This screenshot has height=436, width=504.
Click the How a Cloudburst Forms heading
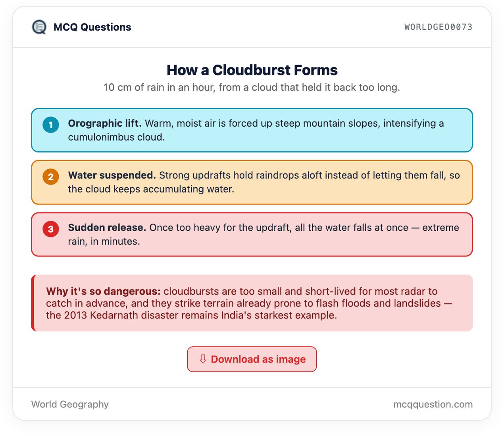(x=252, y=70)
